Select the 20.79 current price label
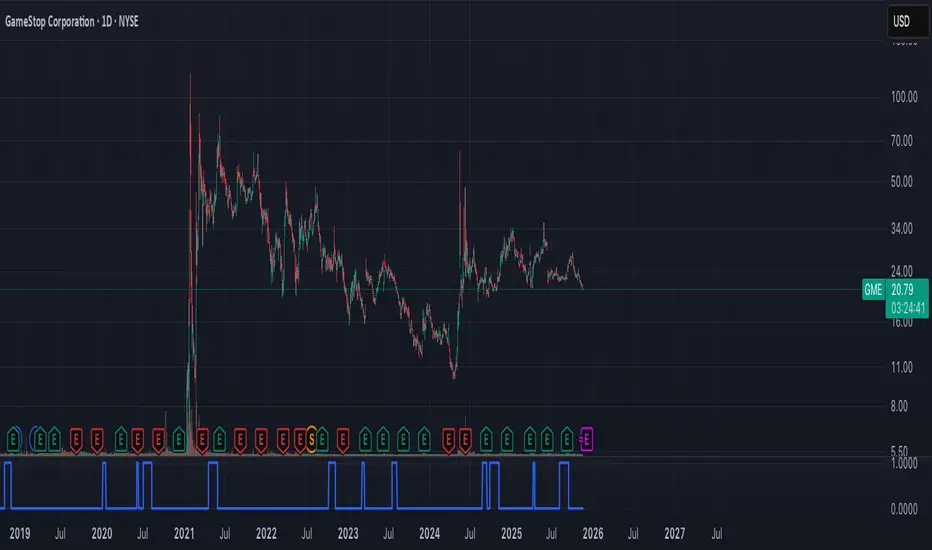932x550 pixels. click(902, 290)
